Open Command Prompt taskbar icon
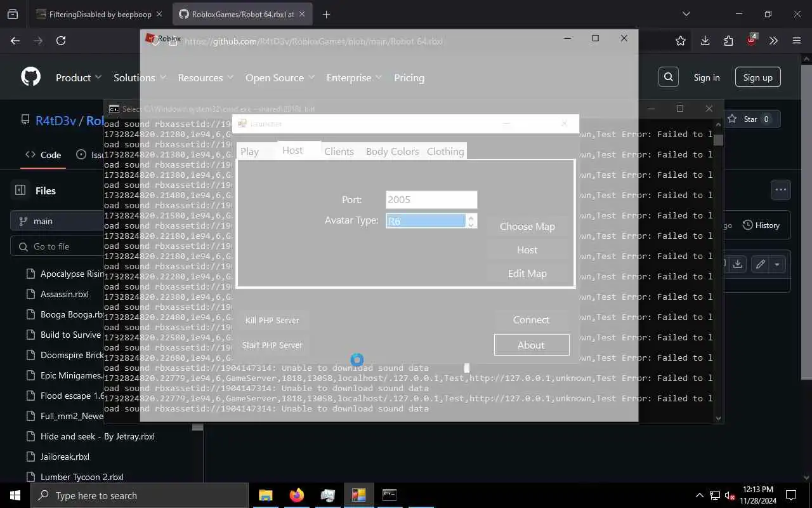 390,495
